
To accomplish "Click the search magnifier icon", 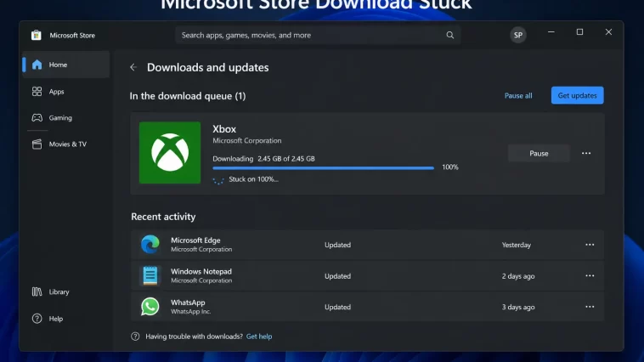I will pos(450,35).
